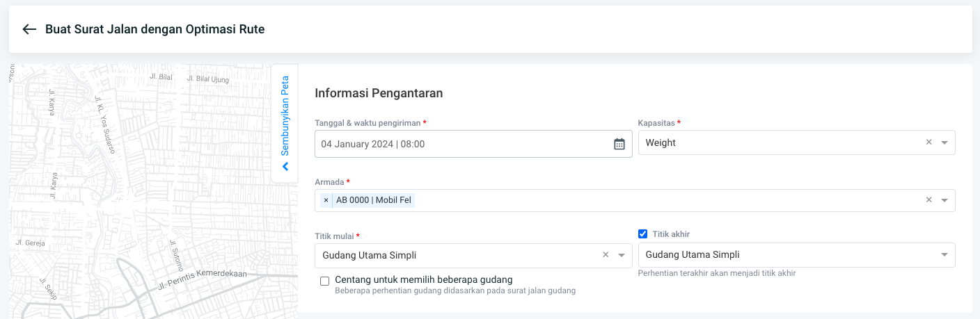Remove the AB 0000 | Mobil Fel tag

point(326,200)
